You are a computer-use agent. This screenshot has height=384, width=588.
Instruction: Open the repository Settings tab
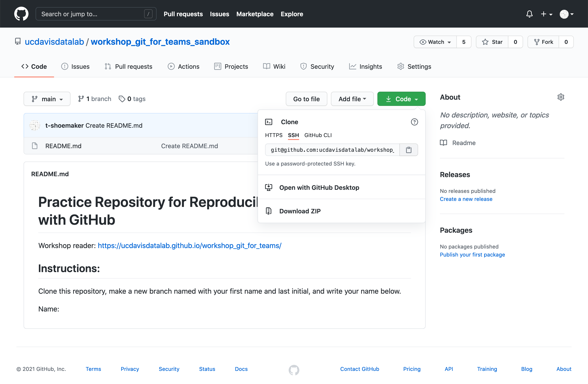[414, 67]
